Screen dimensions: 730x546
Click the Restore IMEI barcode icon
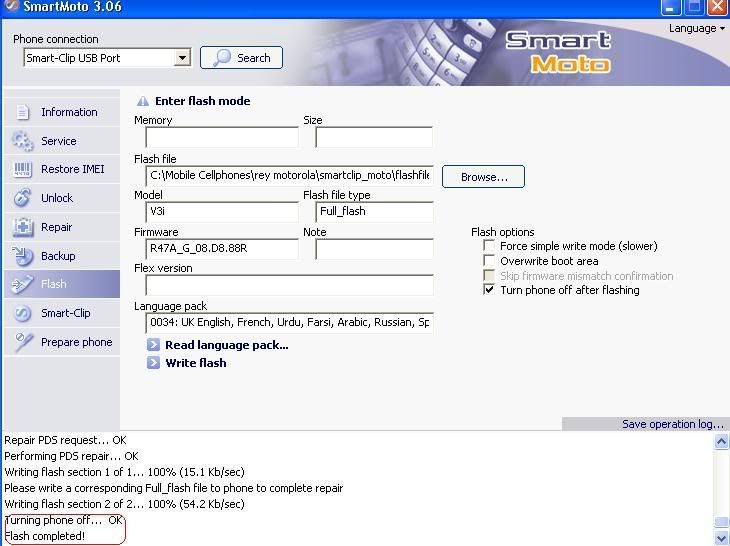pos(22,169)
